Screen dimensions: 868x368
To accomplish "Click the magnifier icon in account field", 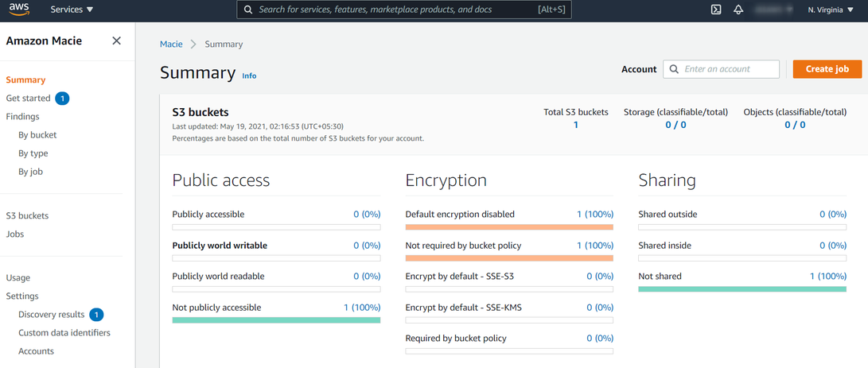I will pyautogui.click(x=674, y=69).
